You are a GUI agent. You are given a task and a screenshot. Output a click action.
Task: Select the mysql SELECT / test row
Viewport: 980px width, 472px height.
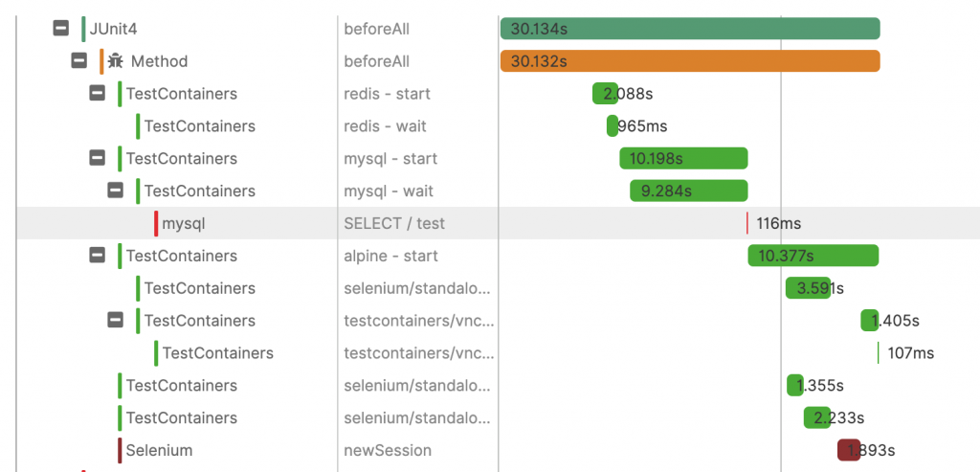point(498,223)
